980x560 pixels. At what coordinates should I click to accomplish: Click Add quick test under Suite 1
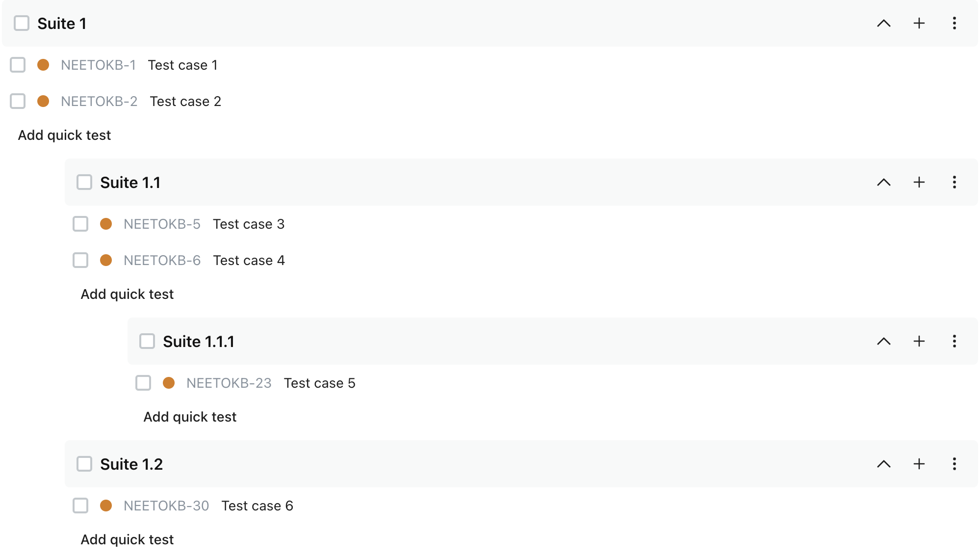coord(65,134)
